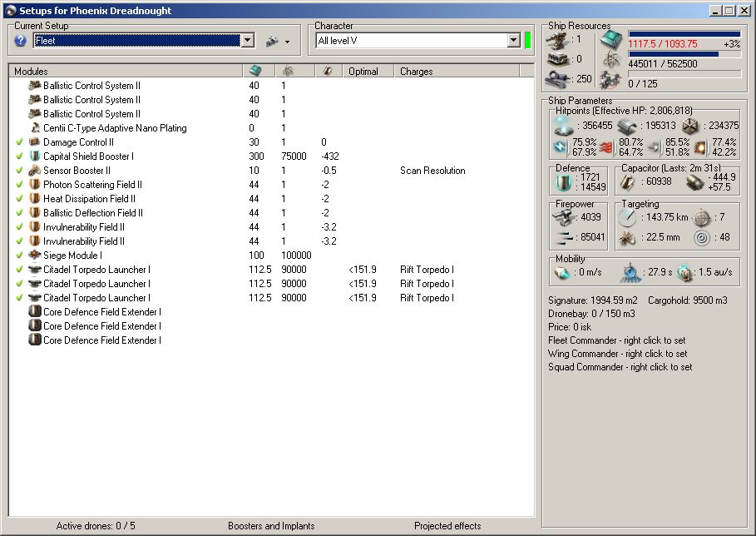The width and height of the screenshot is (756, 536).
Task: Toggle Siege Module I active checkmark
Action: 19,256
